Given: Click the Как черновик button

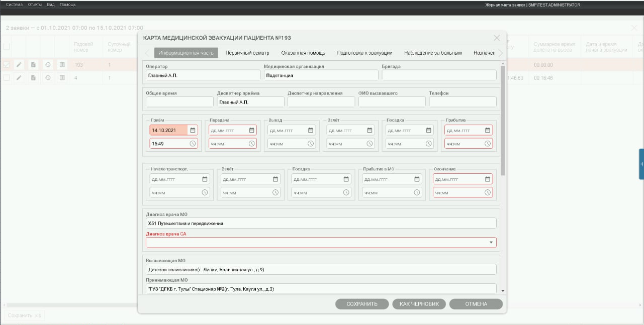Looking at the screenshot, I should coord(419,304).
